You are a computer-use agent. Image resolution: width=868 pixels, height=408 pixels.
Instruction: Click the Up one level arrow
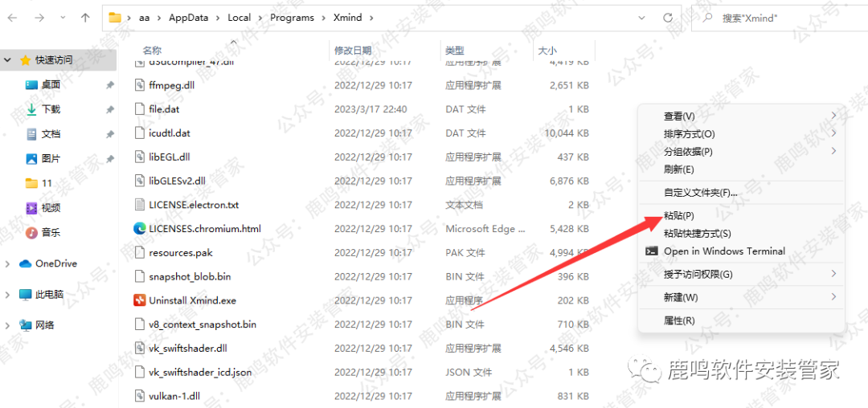click(x=85, y=17)
